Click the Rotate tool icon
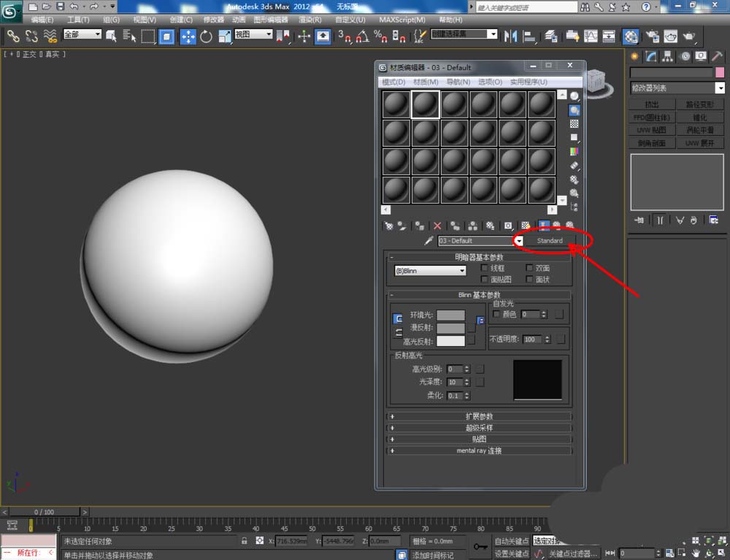The image size is (730, 560). [206, 36]
